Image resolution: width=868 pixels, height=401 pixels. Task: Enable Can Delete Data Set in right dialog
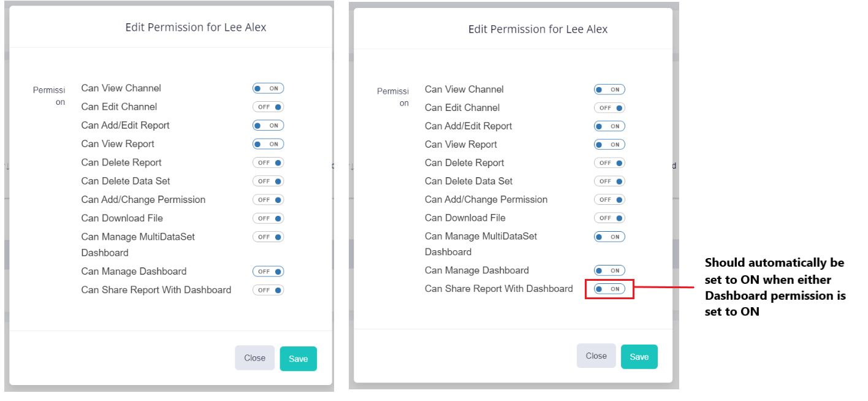609,181
